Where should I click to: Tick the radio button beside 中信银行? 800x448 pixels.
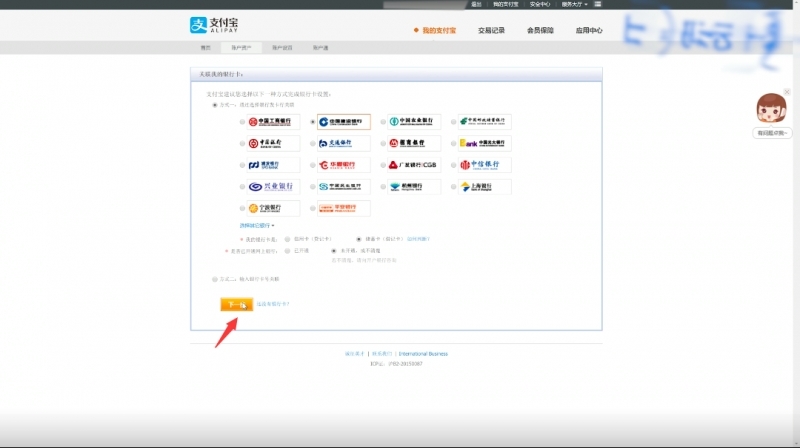(454, 165)
